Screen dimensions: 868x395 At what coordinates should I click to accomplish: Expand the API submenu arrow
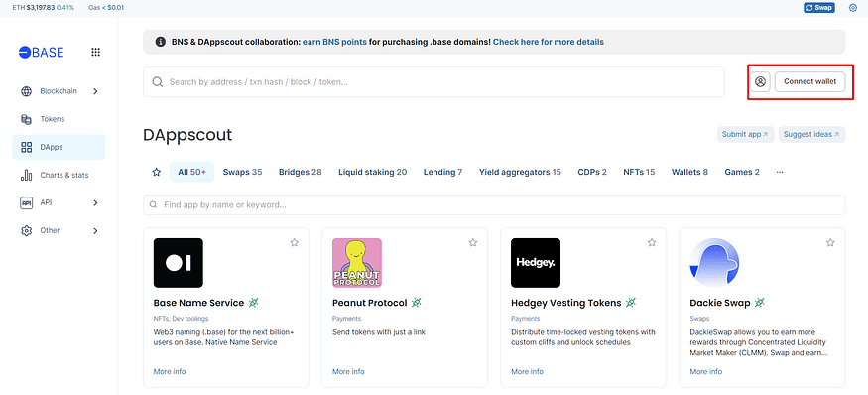[x=95, y=202]
